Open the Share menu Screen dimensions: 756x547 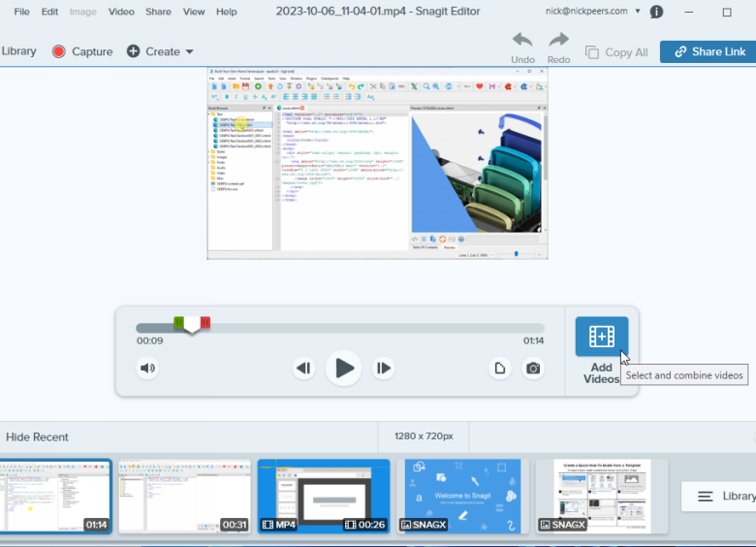click(158, 12)
